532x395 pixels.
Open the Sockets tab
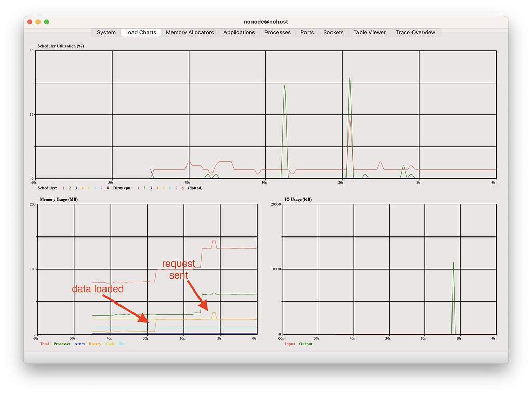(x=333, y=32)
